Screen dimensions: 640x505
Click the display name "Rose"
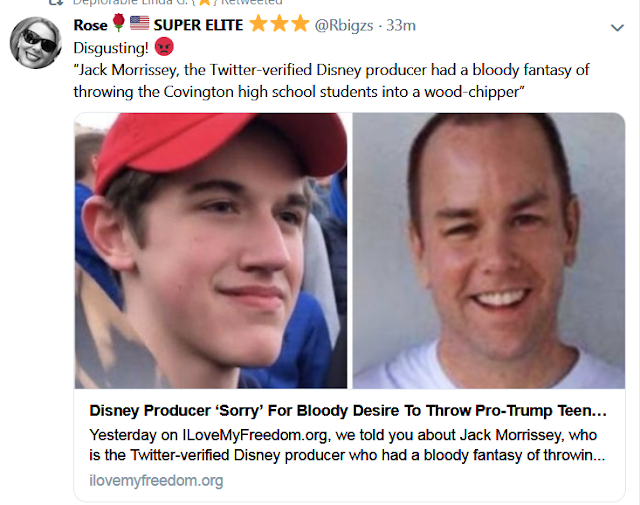point(91,24)
